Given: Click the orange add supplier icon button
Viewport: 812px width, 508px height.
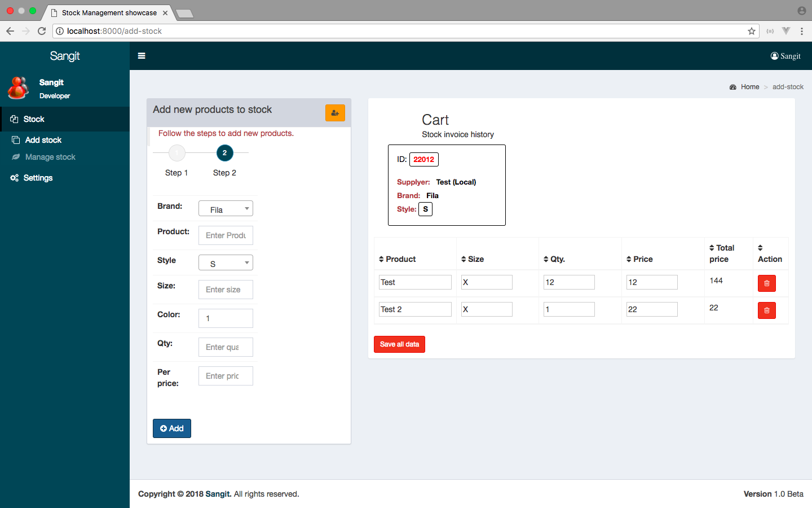Looking at the screenshot, I should 335,113.
